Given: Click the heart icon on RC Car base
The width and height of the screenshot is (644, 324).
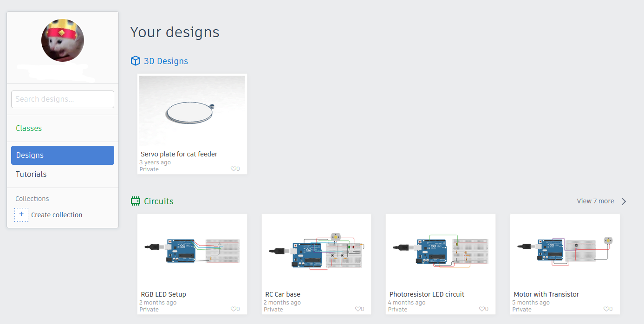Looking at the screenshot, I should tap(358, 309).
